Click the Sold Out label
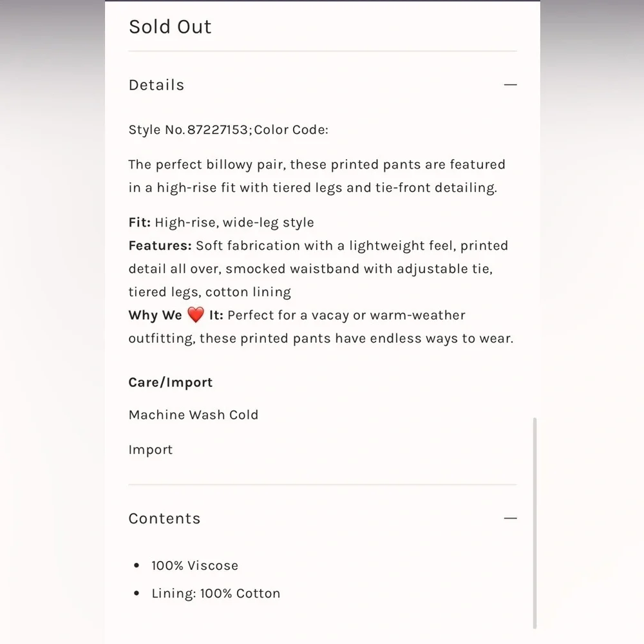The image size is (644, 644). tap(170, 26)
